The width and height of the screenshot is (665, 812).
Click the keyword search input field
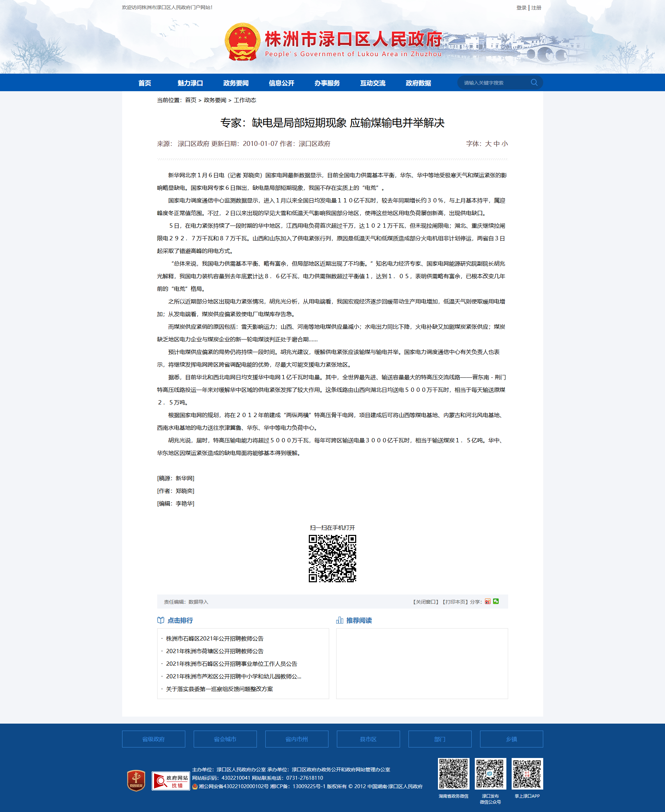tap(494, 83)
